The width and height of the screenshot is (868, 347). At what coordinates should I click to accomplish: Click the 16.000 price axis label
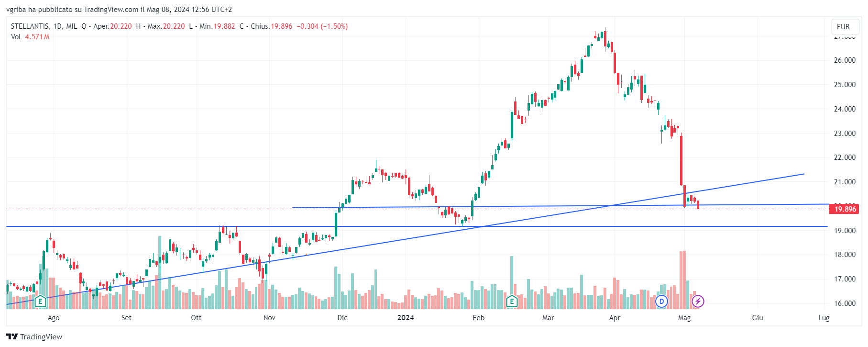(x=845, y=303)
